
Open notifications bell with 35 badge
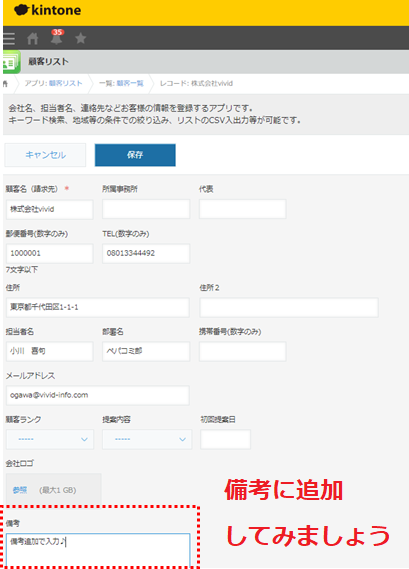[x=57, y=37]
